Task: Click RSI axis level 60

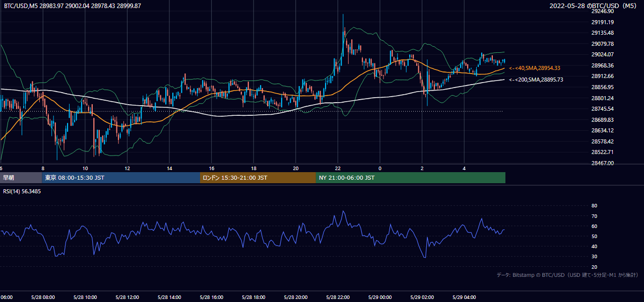Action: pyautogui.click(x=594, y=226)
